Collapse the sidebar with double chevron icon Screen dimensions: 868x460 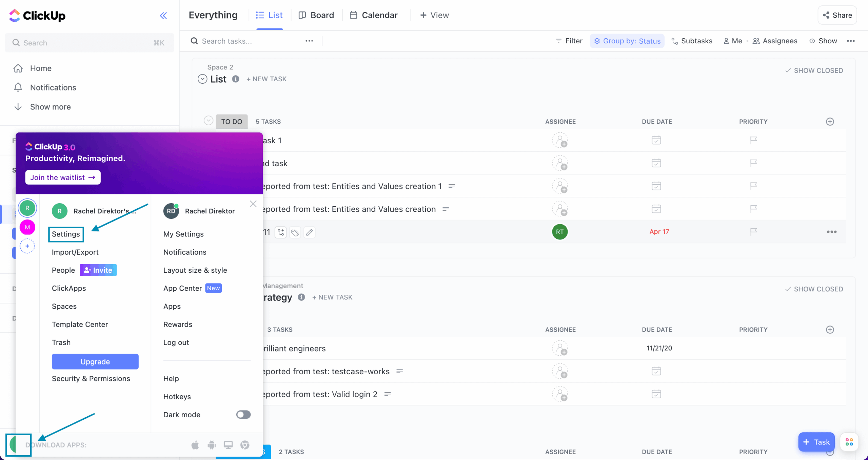[x=163, y=16]
